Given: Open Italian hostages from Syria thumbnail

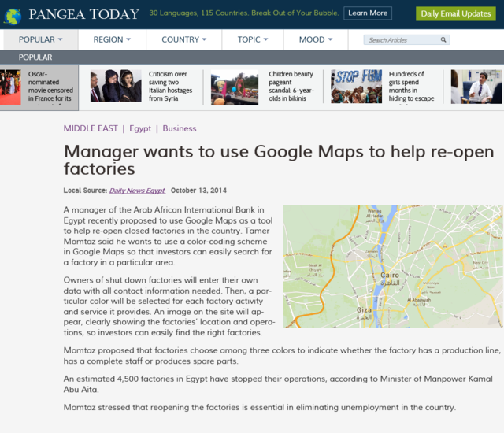Looking at the screenshot, I should [x=116, y=87].
